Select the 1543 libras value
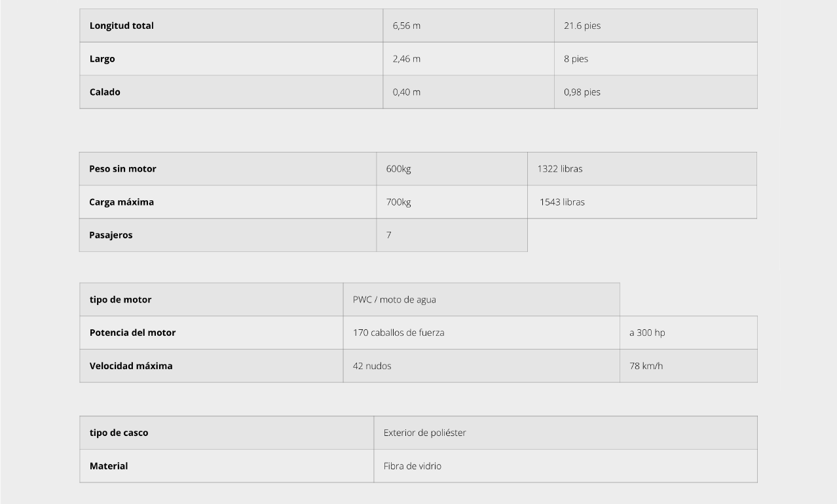 point(562,202)
